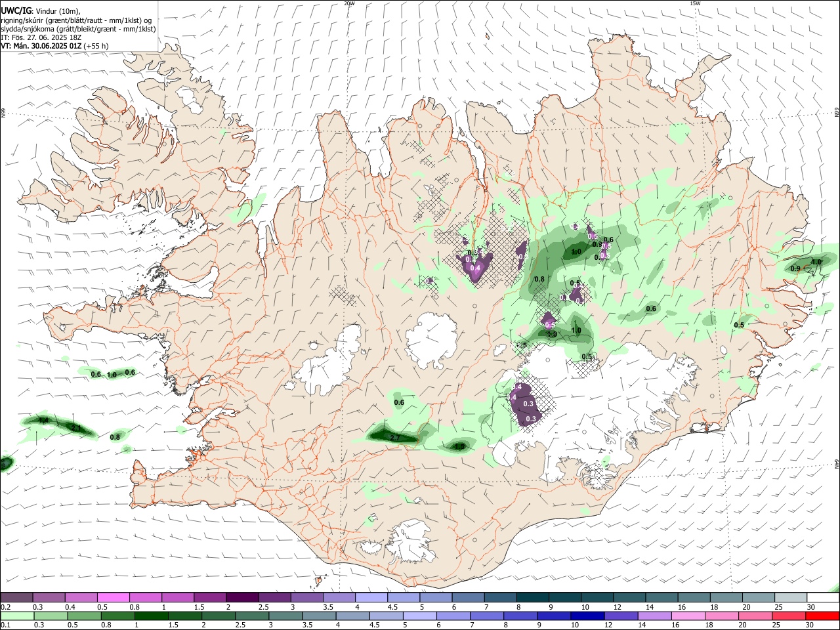Pick the dull mauve 0.2 legend swatch

pos(16,597)
